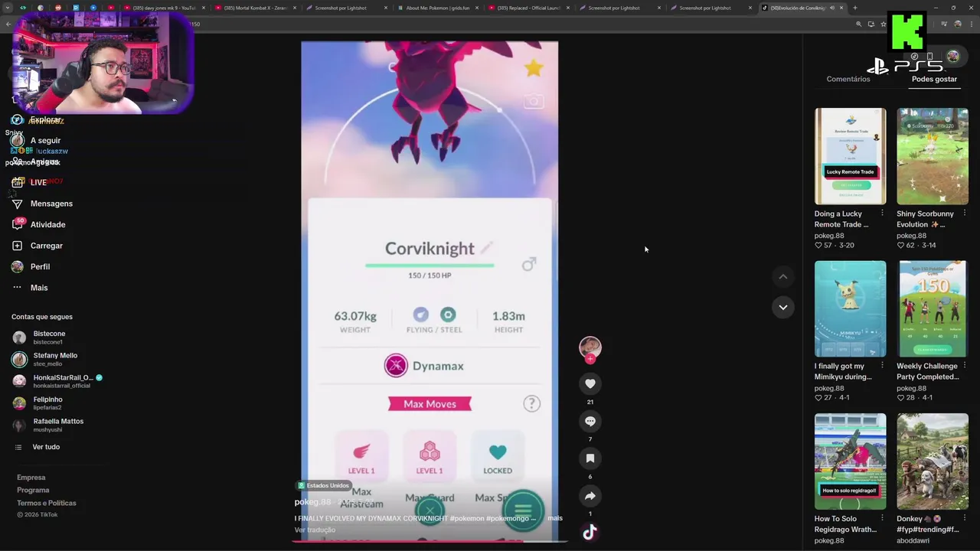Open options for Doing a Lucky Remote Trade
This screenshot has width=980, height=551.
click(882, 214)
